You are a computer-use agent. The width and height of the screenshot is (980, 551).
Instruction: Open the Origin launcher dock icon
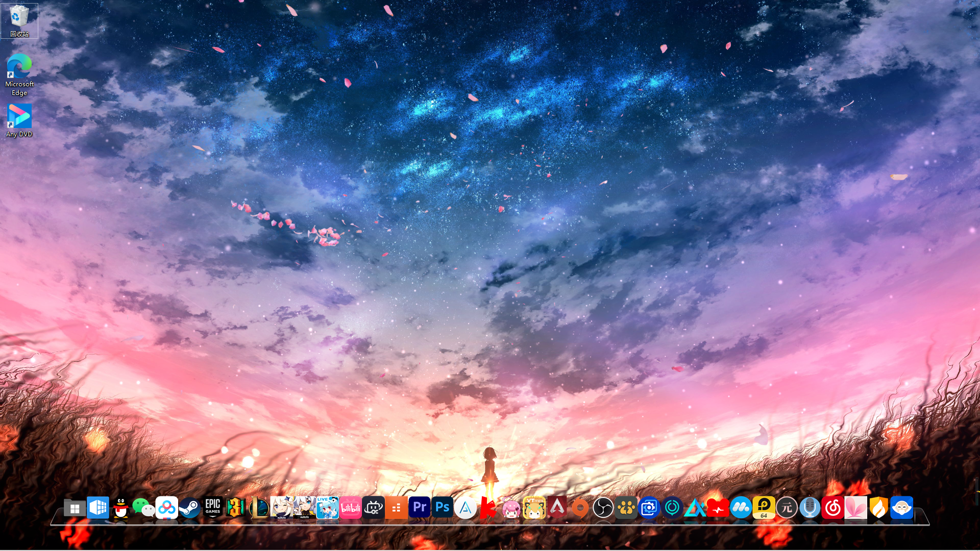(580, 508)
